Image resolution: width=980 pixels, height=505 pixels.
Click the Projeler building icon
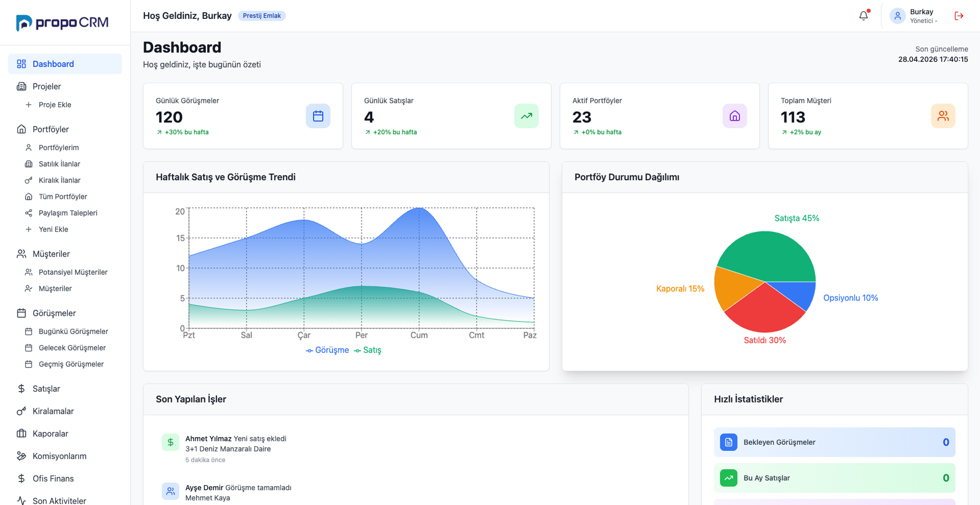tap(21, 86)
